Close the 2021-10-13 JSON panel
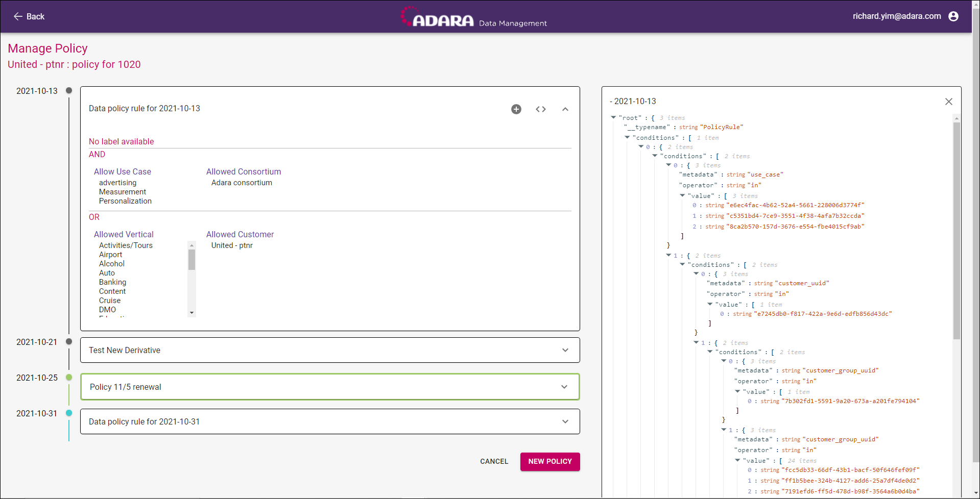 coord(949,102)
